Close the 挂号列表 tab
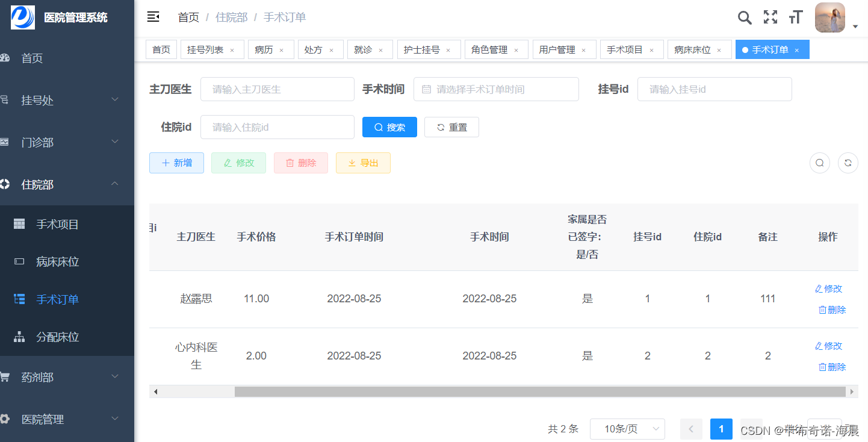 click(x=232, y=51)
